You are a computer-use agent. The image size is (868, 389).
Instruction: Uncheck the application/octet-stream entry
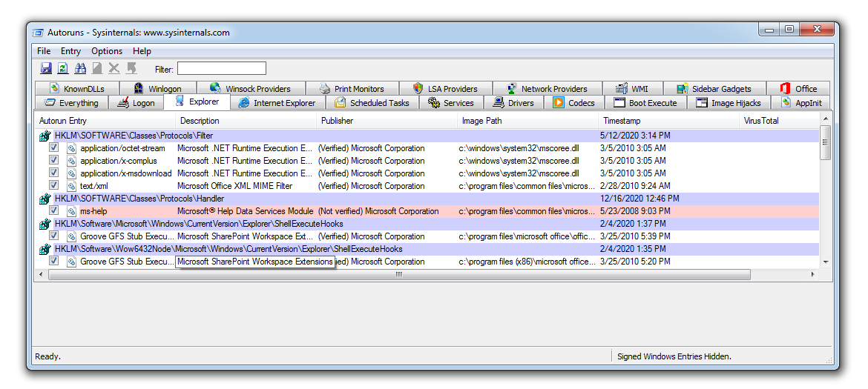53,147
